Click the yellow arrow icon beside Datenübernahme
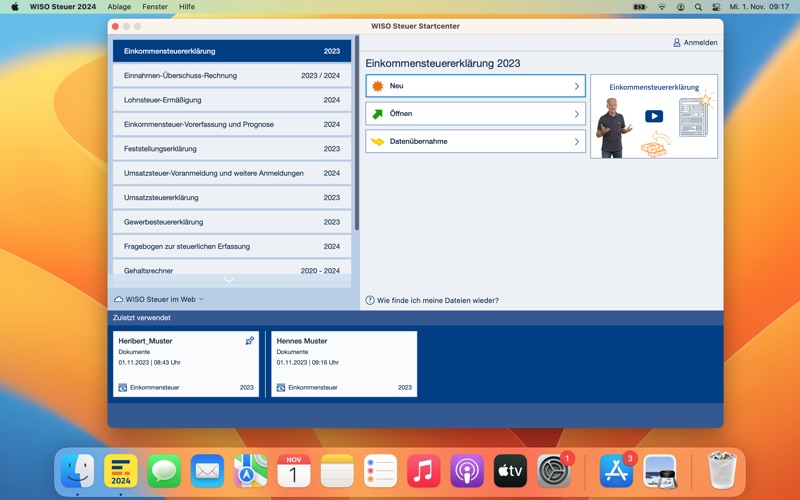Viewport: 800px width, 500px height. coord(378,141)
